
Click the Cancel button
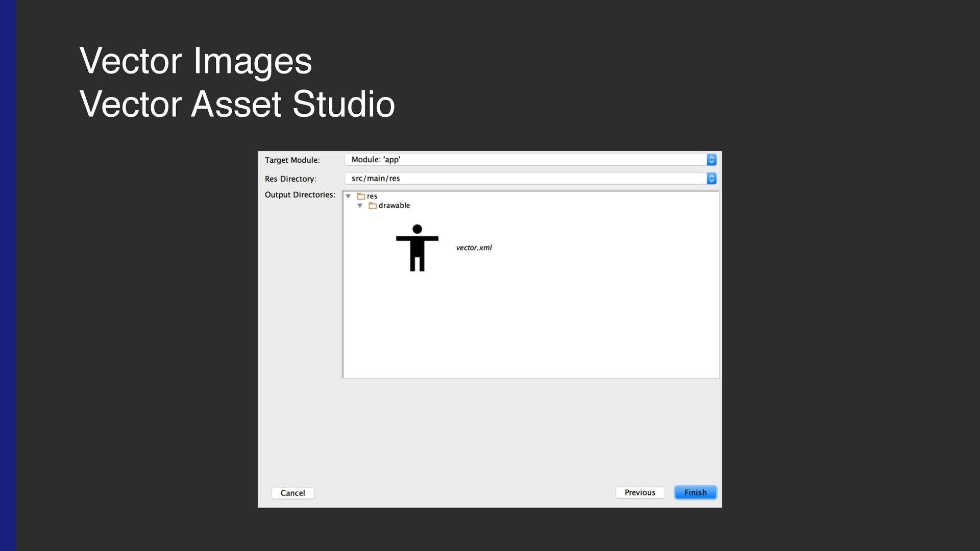click(292, 493)
